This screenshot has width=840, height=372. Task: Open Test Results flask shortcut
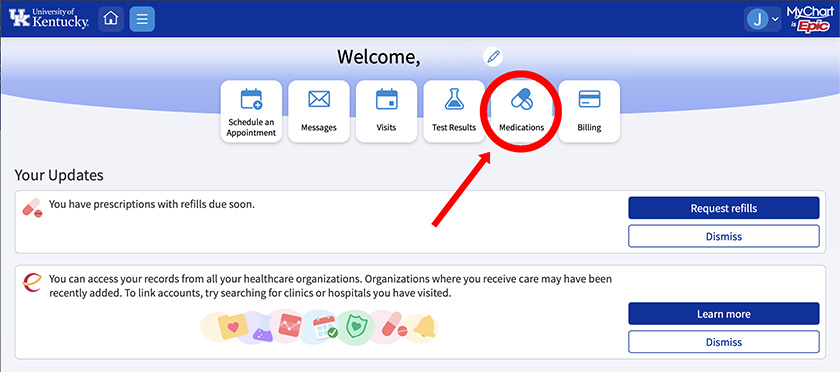454,111
